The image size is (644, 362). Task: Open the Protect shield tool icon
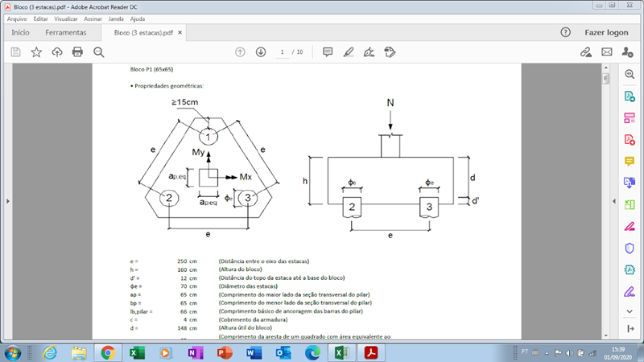[x=630, y=248]
